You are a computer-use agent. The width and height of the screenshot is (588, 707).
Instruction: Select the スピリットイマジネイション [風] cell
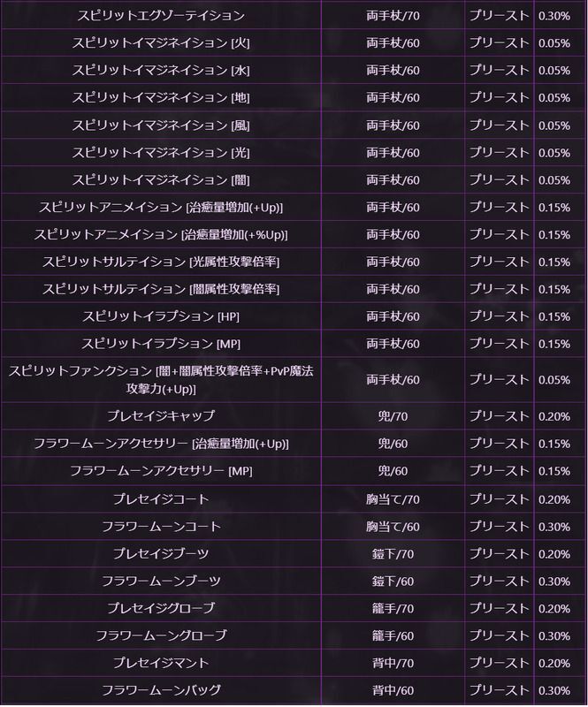coord(160,125)
